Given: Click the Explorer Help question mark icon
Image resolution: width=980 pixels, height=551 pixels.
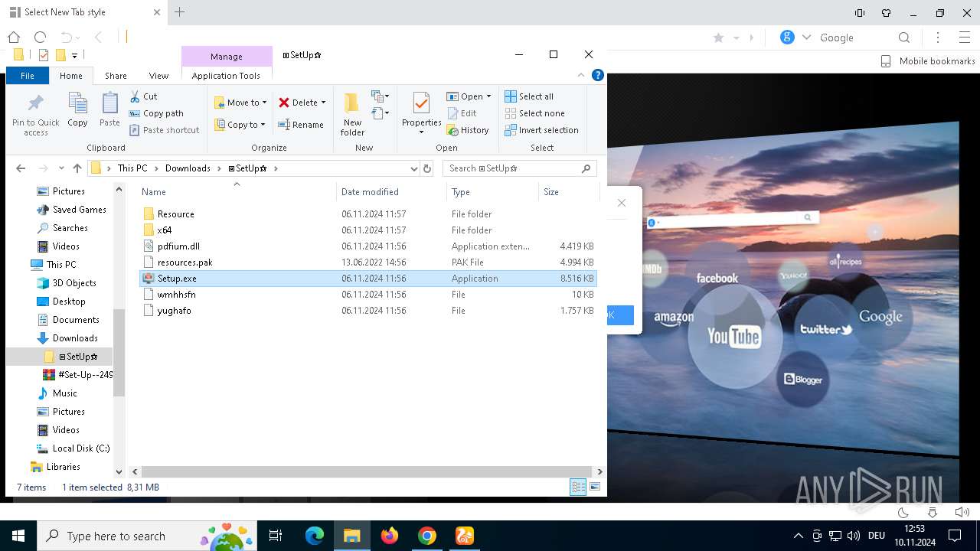Looking at the screenshot, I should coord(598,75).
